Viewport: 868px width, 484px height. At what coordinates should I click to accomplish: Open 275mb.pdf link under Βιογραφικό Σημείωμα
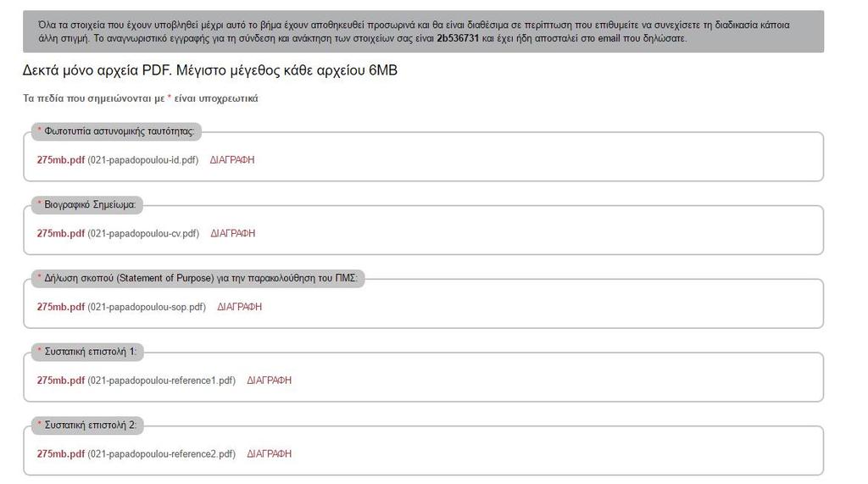coord(61,233)
